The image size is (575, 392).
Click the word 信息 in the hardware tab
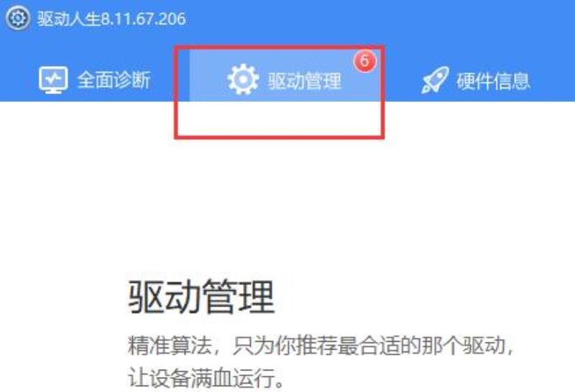[512, 81]
